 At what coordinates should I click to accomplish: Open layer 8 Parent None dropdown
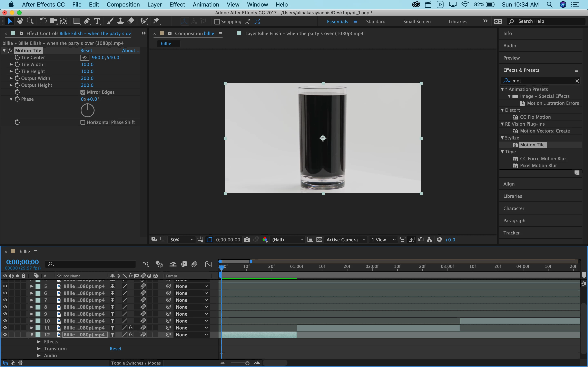click(192, 307)
